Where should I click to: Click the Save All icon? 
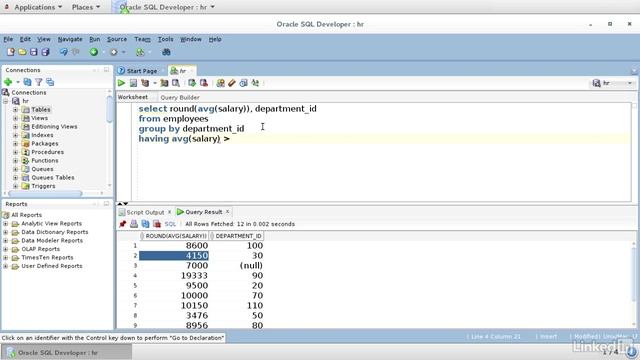45,52
